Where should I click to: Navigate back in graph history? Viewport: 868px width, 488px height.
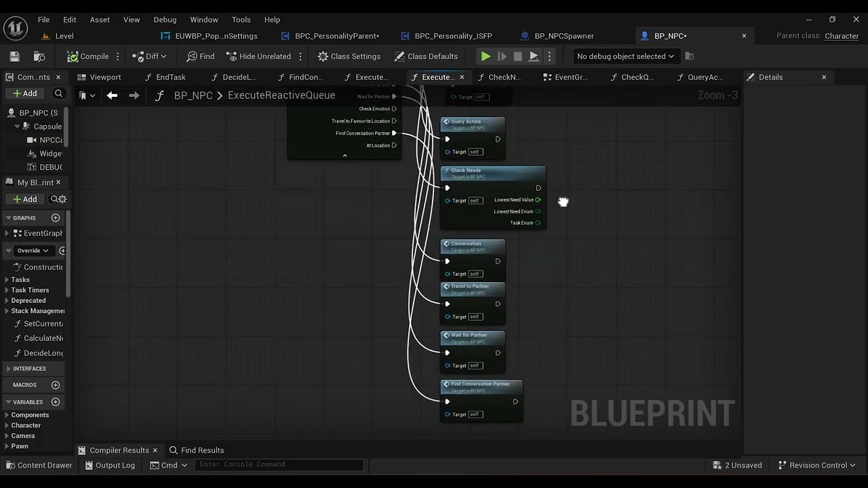click(x=113, y=96)
